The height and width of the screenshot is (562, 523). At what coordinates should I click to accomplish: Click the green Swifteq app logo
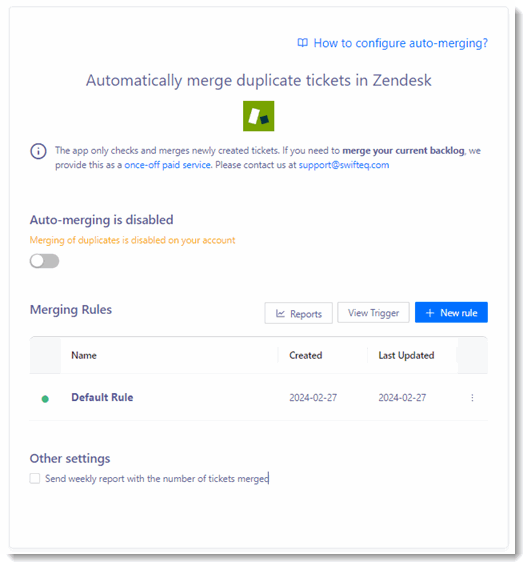[258, 116]
